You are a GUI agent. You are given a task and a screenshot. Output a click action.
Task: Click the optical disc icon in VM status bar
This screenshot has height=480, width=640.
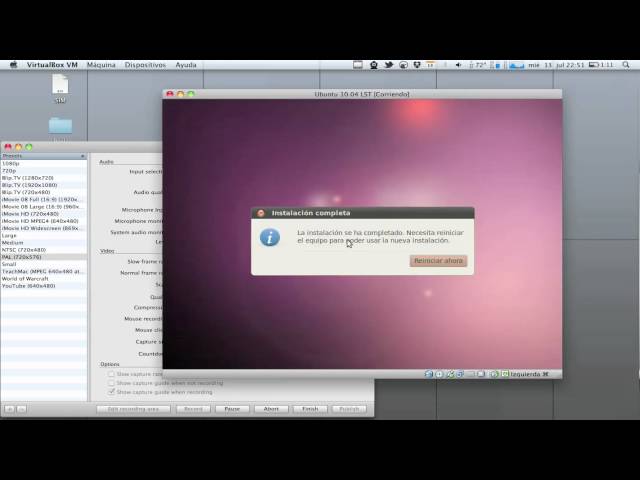[x=439, y=374]
